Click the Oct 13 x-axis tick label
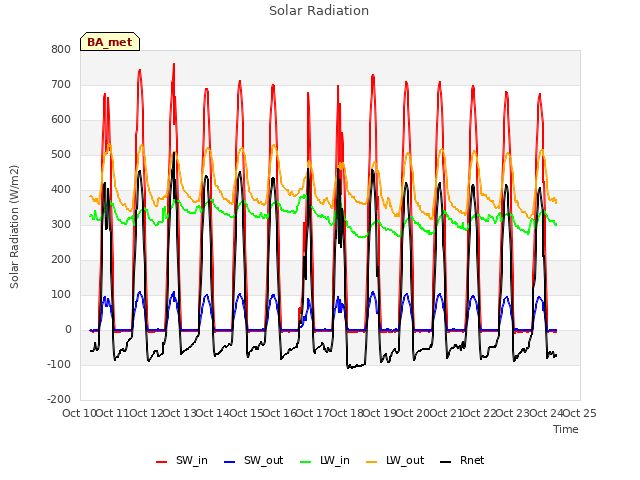 (x=180, y=413)
